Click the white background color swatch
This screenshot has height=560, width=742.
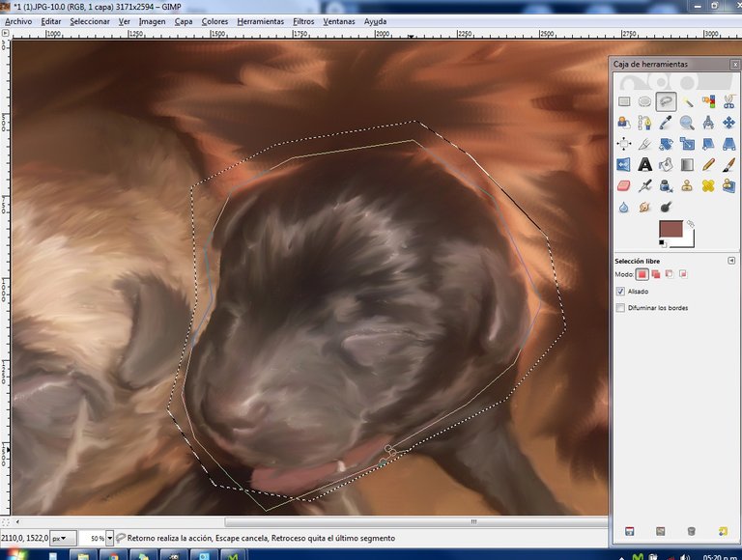[689, 241]
